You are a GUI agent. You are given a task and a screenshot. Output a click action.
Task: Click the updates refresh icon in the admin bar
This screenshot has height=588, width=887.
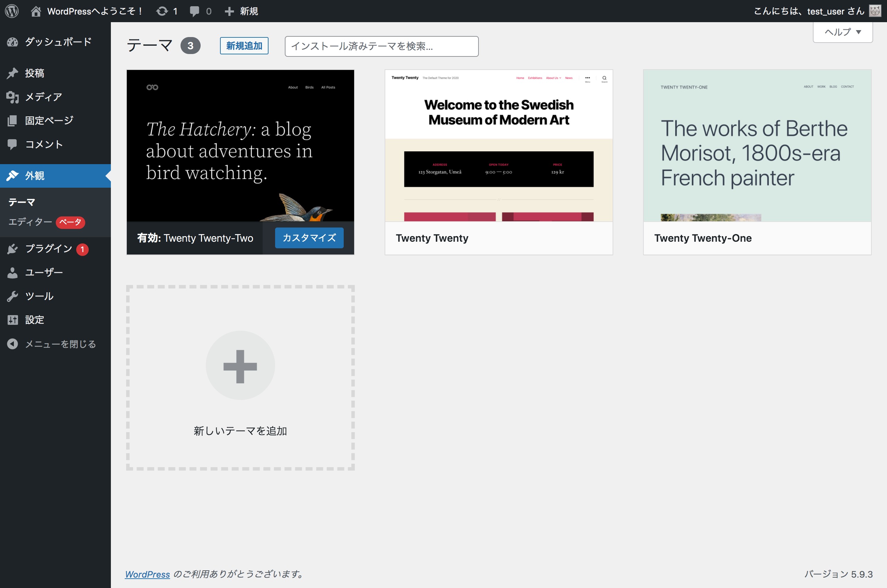tap(162, 11)
